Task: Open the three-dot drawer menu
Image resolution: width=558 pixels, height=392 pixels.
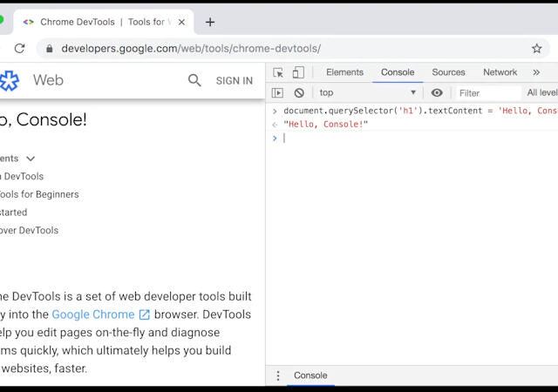Action: [278, 375]
